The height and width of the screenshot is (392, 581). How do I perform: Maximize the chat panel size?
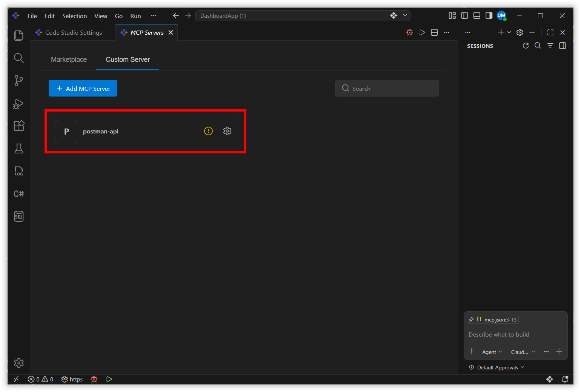pyautogui.click(x=550, y=32)
